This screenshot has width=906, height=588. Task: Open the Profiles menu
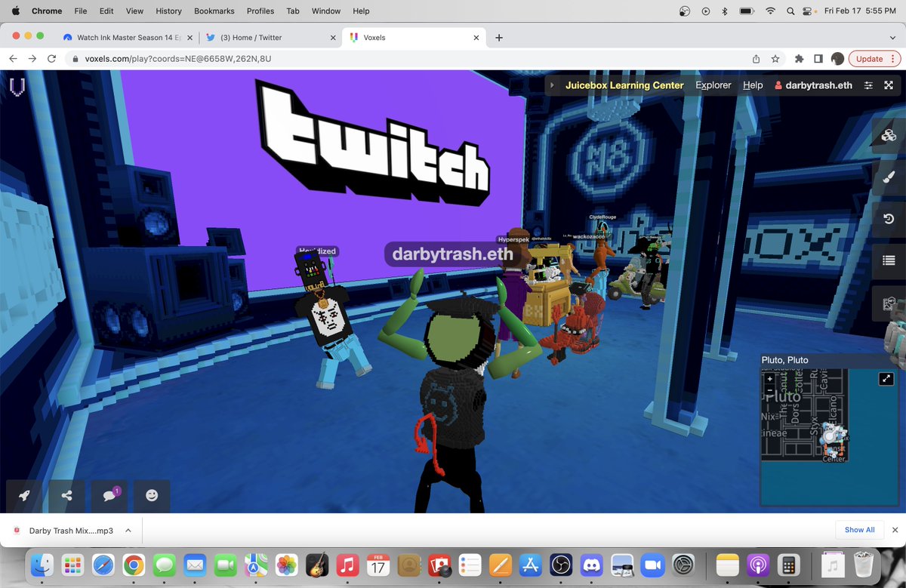[x=260, y=11]
